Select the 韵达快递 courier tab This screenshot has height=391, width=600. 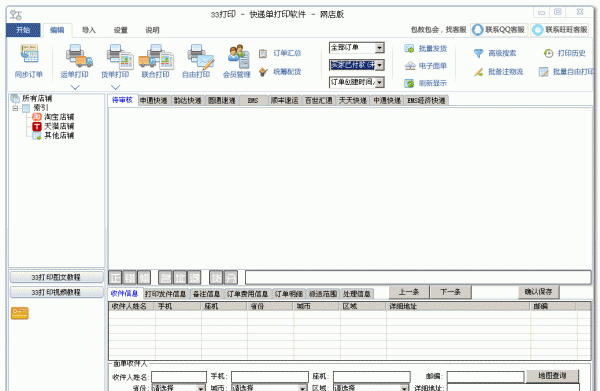[x=188, y=100]
